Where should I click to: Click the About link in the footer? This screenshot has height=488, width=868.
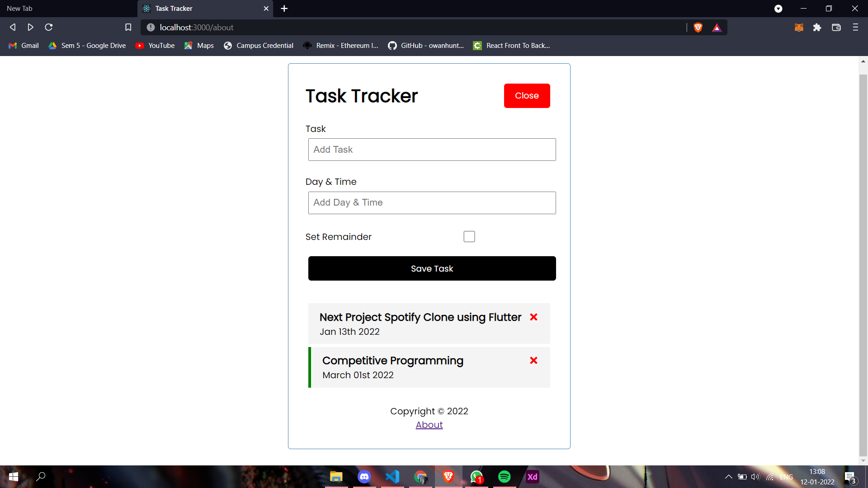(429, 425)
